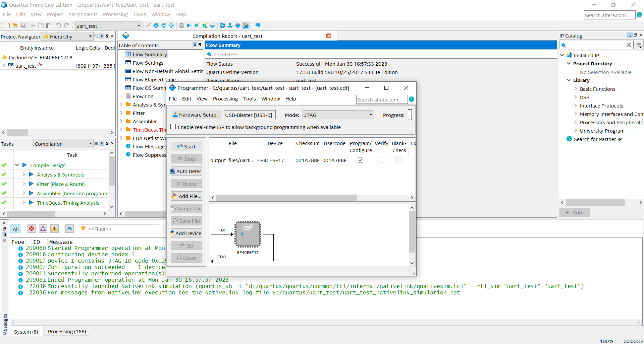The image size is (644, 344).
Task: Click the Start Compilation play icon in toolbar
Action: coord(189,25)
